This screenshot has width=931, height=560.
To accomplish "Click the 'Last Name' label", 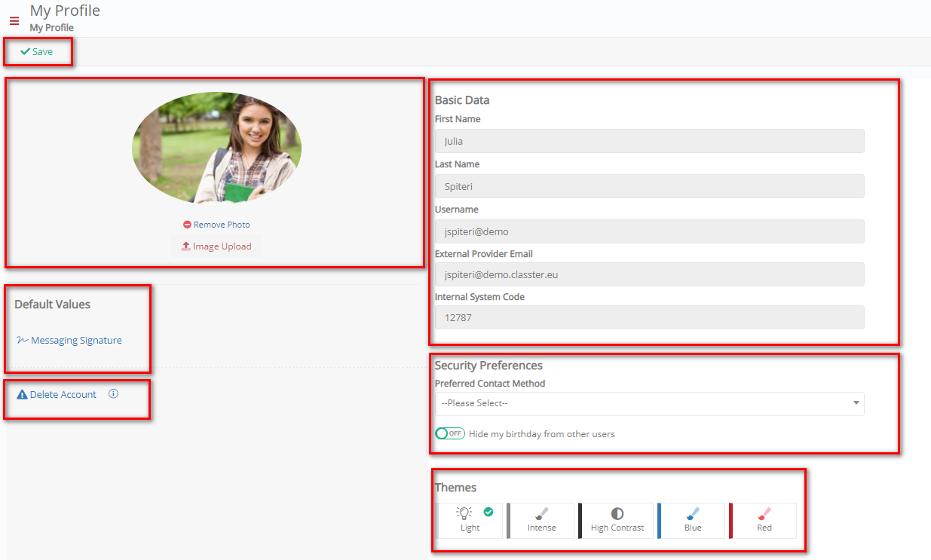I will 457,164.
